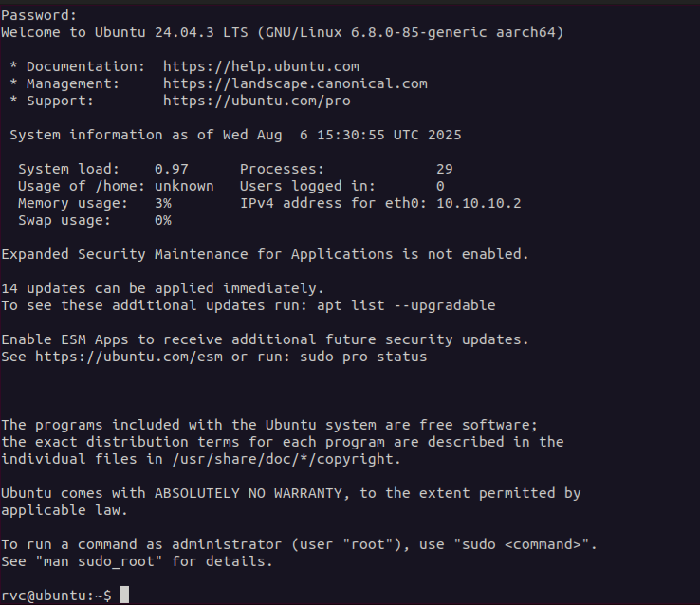Click the Processes count 29
This screenshot has height=605, width=700.
click(445, 169)
